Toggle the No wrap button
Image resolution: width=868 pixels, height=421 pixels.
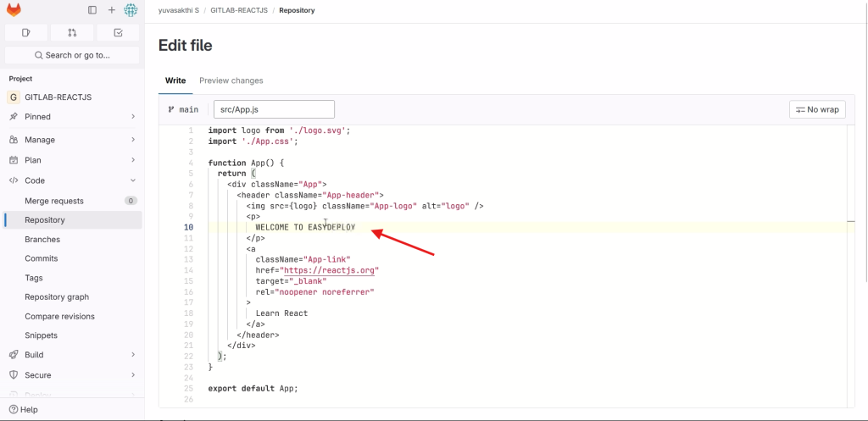tap(817, 109)
